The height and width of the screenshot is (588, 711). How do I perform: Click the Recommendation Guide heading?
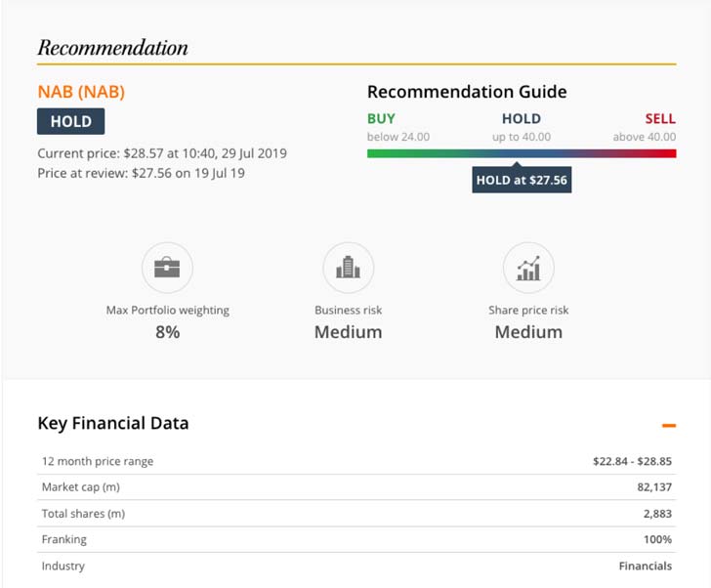tap(467, 92)
